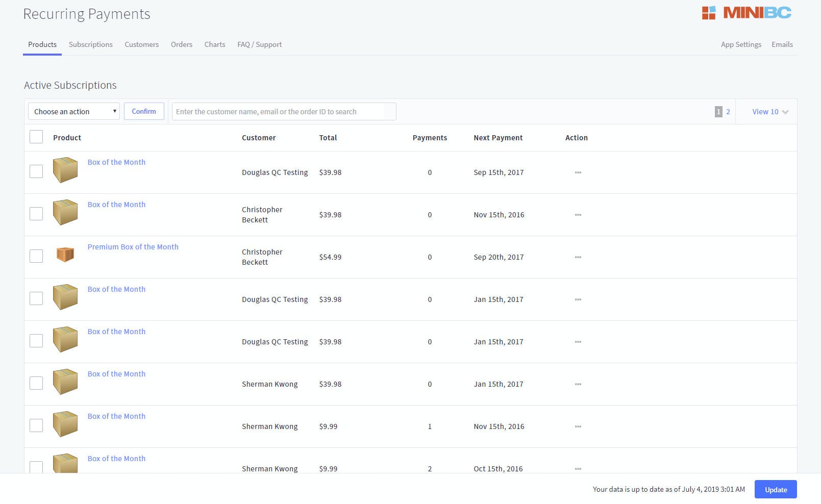The height and width of the screenshot is (504, 821).
Task: Click the MINIBC logo
Action: tap(747, 13)
